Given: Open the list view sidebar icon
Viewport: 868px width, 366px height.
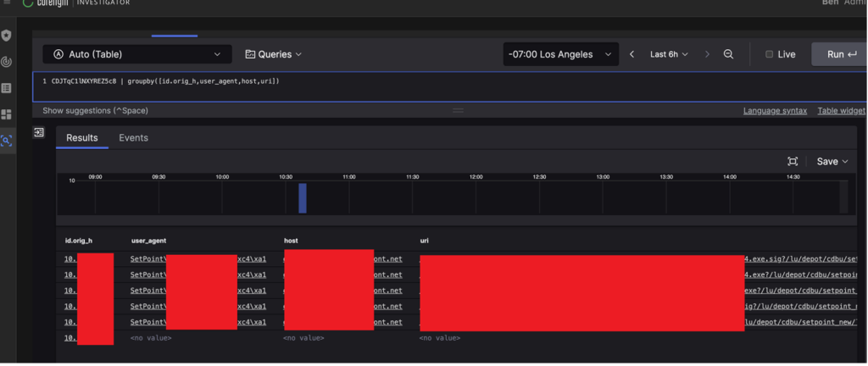Looking at the screenshot, I should point(7,88).
